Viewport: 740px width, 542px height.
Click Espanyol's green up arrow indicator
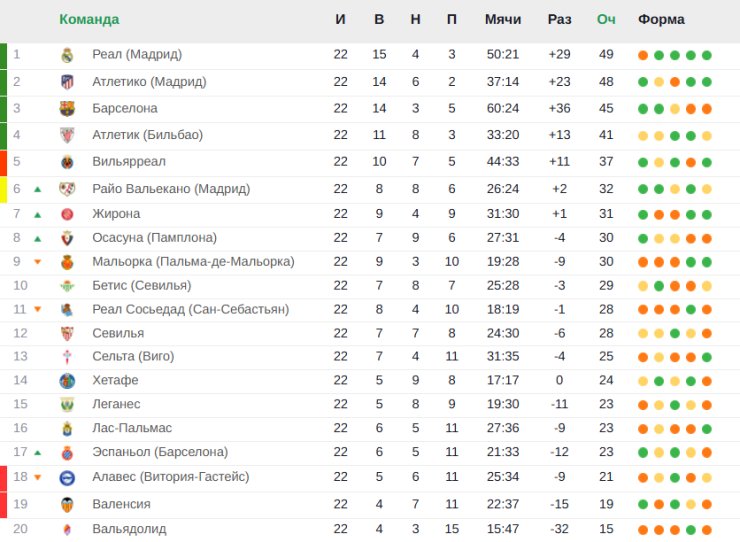pyautogui.click(x=38, y=452)
